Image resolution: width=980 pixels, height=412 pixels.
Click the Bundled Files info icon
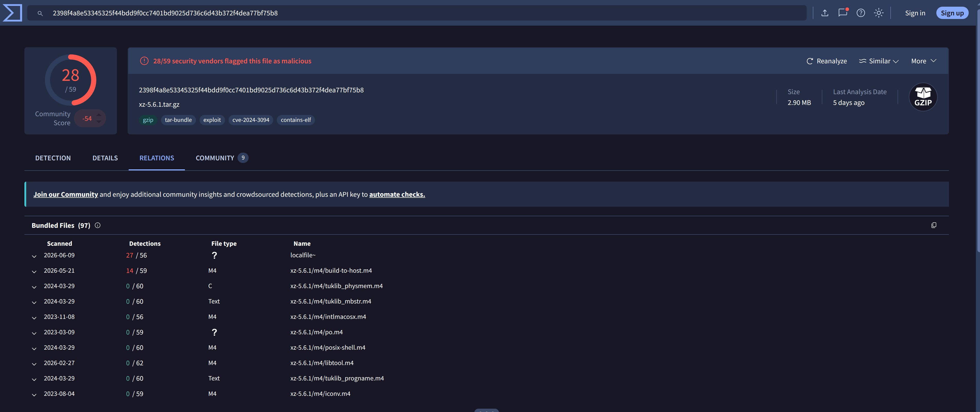click(x=97, y=225)
